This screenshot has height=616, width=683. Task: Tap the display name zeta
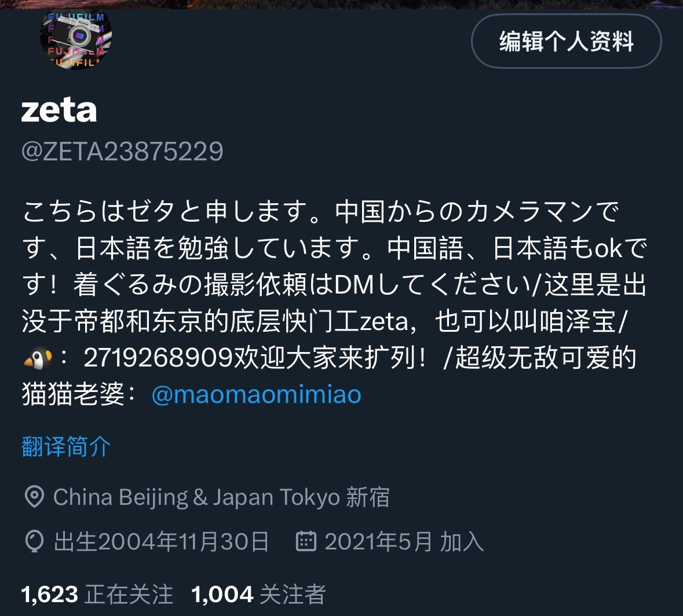(59, 109)
